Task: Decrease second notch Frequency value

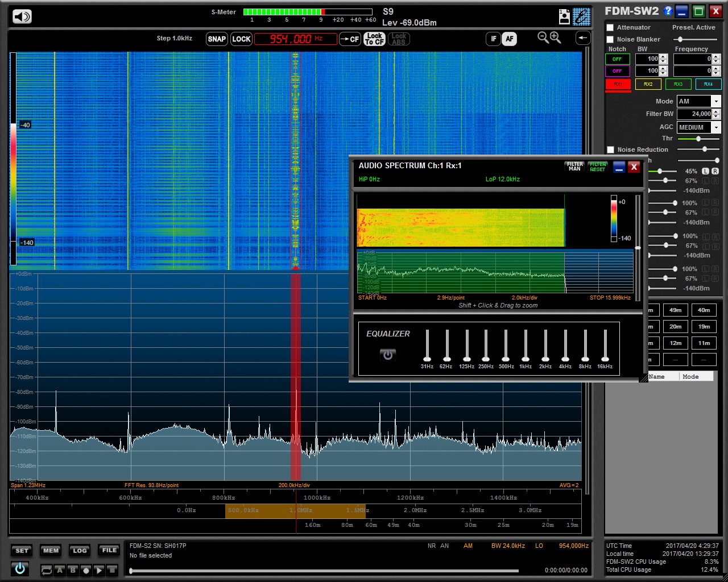Action: [x=716, y=73]
